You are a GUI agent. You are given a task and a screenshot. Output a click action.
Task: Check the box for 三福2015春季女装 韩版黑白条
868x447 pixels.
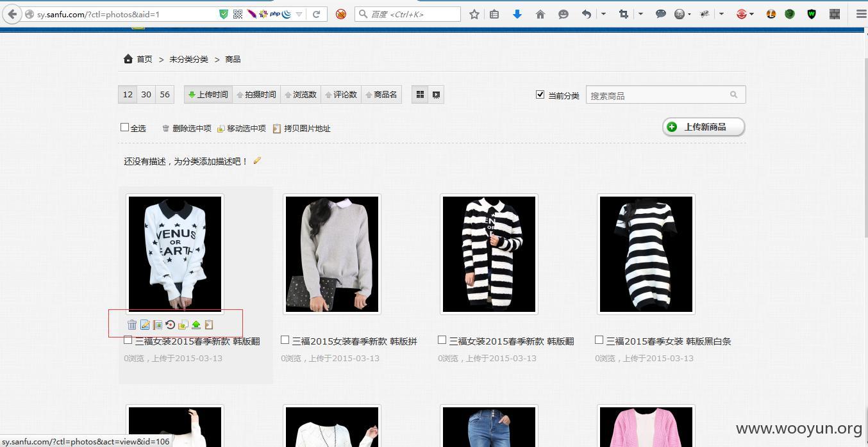599,340
